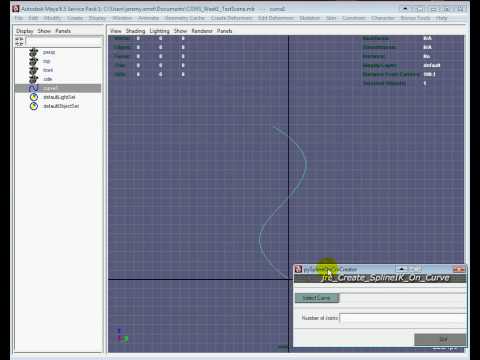Click the Outliner filter icon beside search field

19,41
